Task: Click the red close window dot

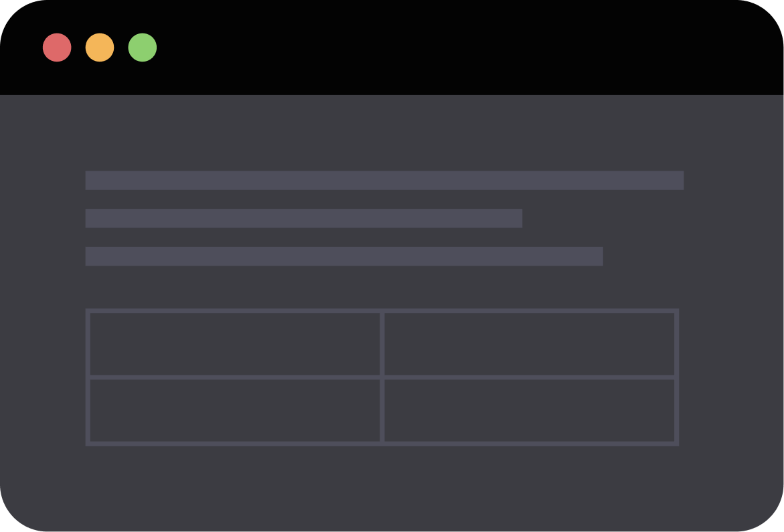Action: tap(57, 48)
